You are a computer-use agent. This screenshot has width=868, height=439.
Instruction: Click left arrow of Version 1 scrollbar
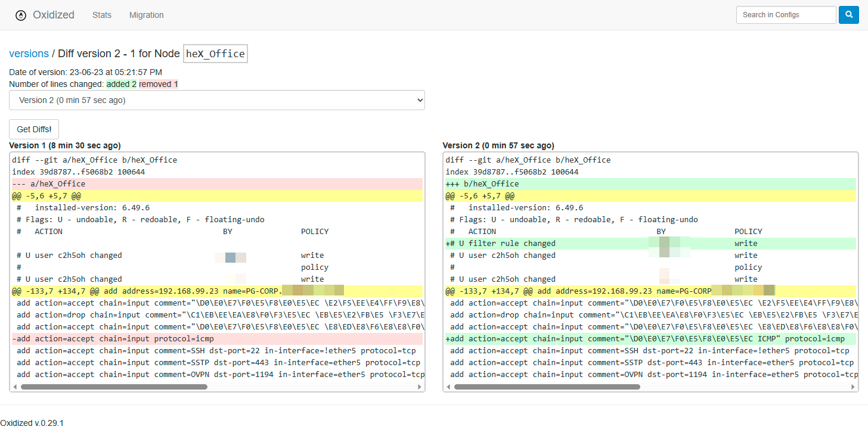(15, 387)
